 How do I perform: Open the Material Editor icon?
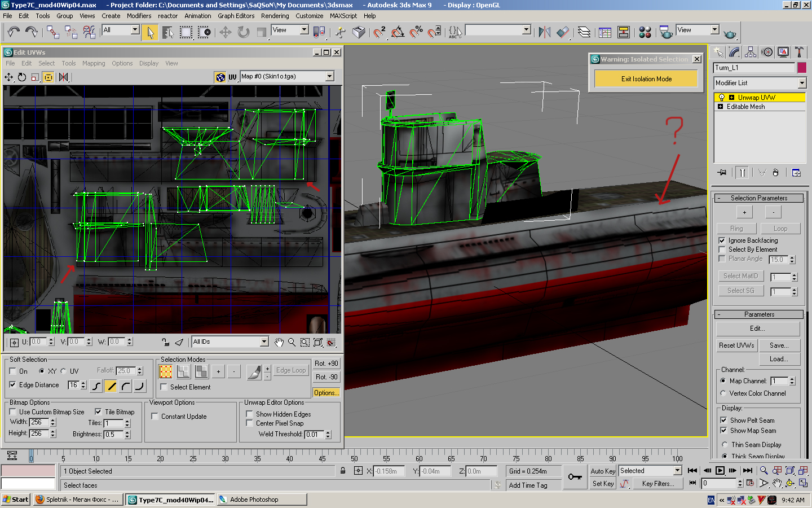tap(645, 32)
